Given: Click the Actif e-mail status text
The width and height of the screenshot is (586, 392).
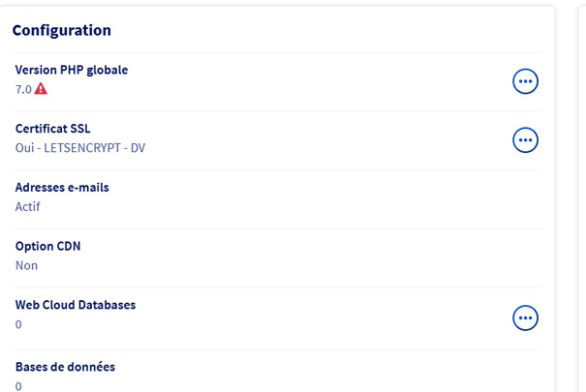Looking at the screenshot, I should 28,206.
